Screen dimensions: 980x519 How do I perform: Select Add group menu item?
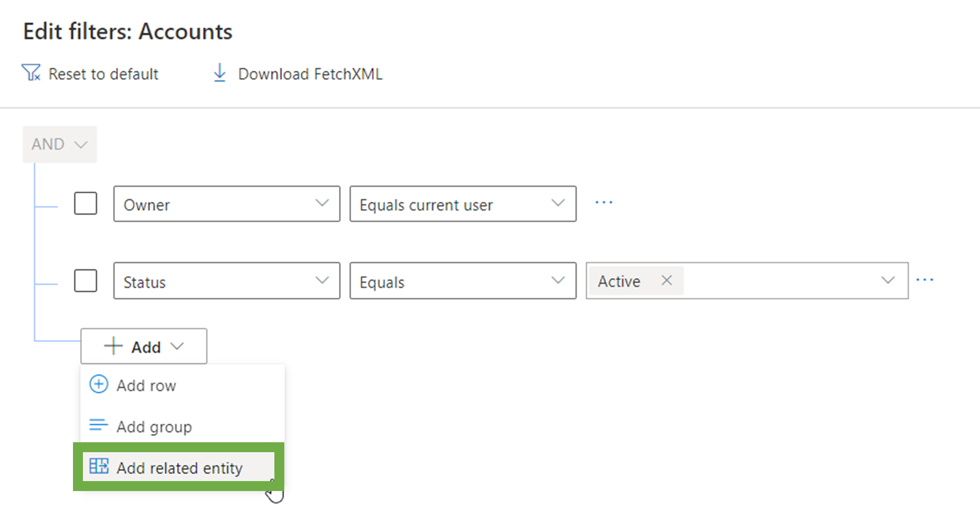tap(154, 427)
